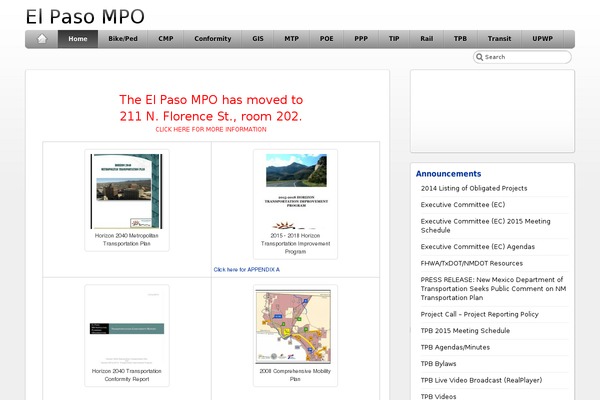Open the 2008 Comprehensive Mobility Plan map thumbnail
Screen dimensions: 600x400
point(293,327)
